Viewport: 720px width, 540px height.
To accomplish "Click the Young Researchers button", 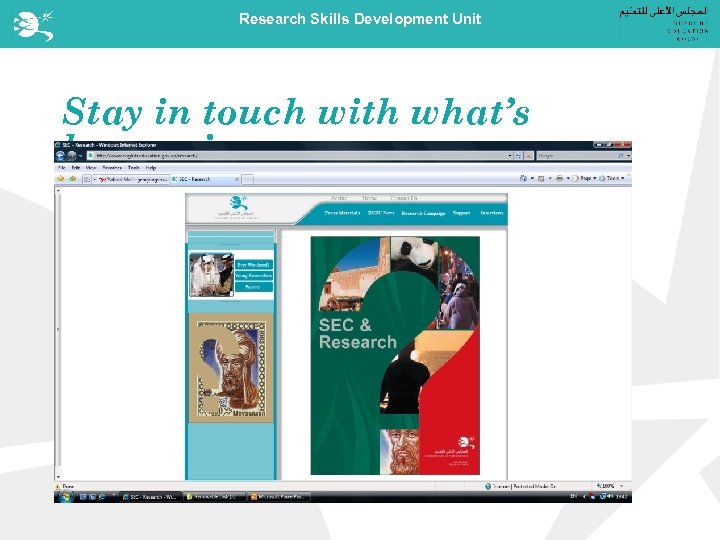I will tap(254, 276).
